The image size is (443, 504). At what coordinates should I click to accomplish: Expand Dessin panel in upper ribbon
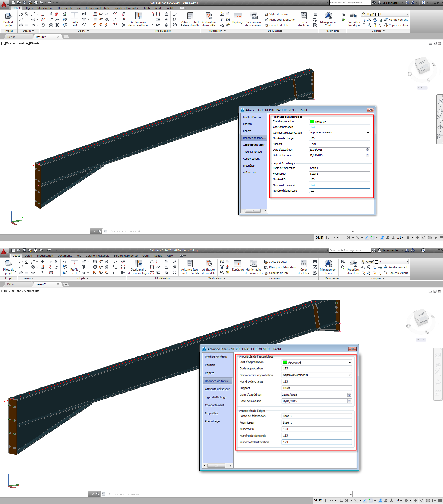click(28, 31)
